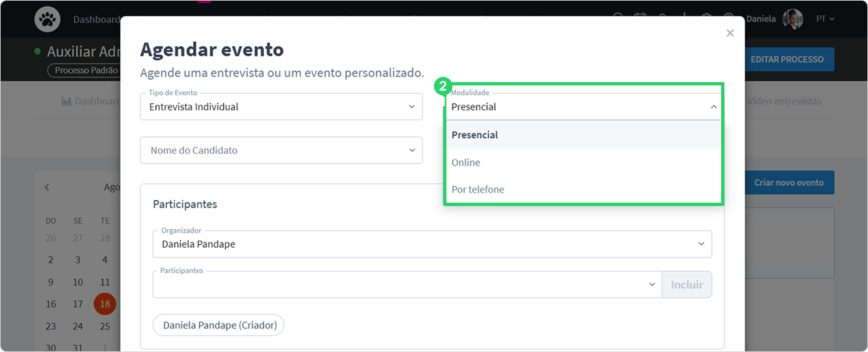
Task: Select Daniela Pandape (Criador) chip
Action: point(219,325)
